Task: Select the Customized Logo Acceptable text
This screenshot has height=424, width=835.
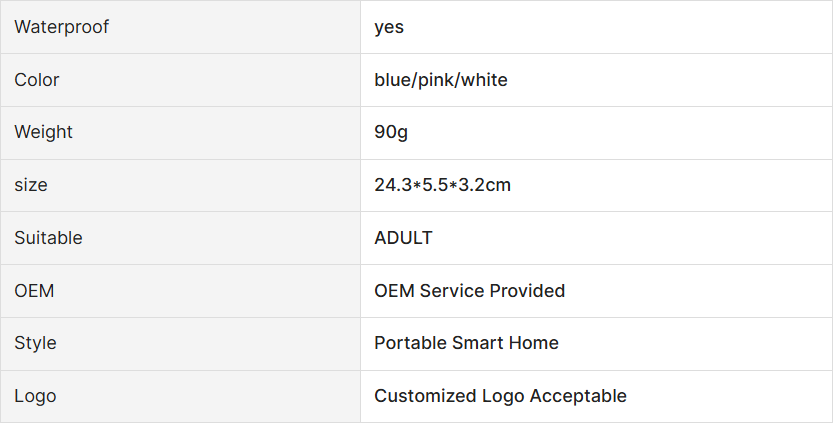Action: click(500, 396)
